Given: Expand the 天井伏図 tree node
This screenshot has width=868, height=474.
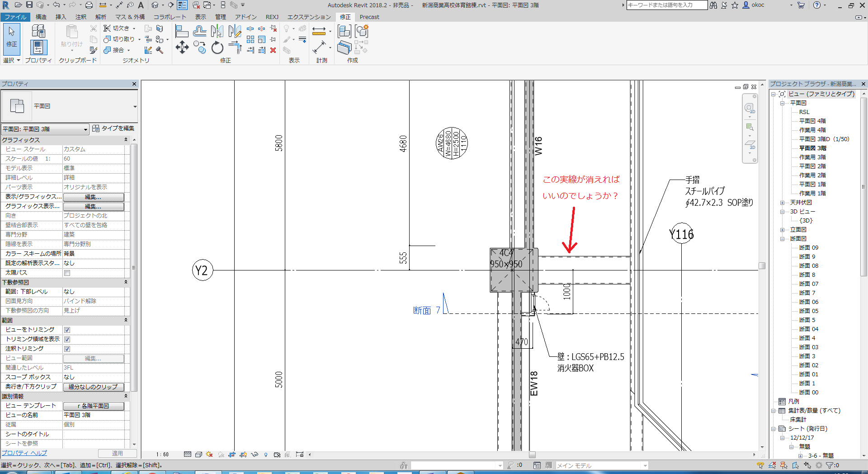Looking at the screenshot, I should pos(782,203).
